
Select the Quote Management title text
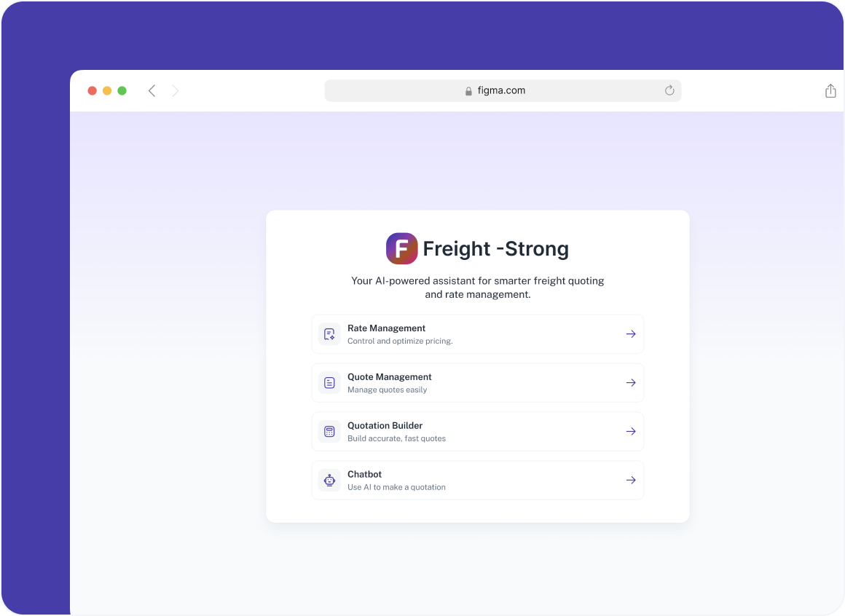coord(389,377)
